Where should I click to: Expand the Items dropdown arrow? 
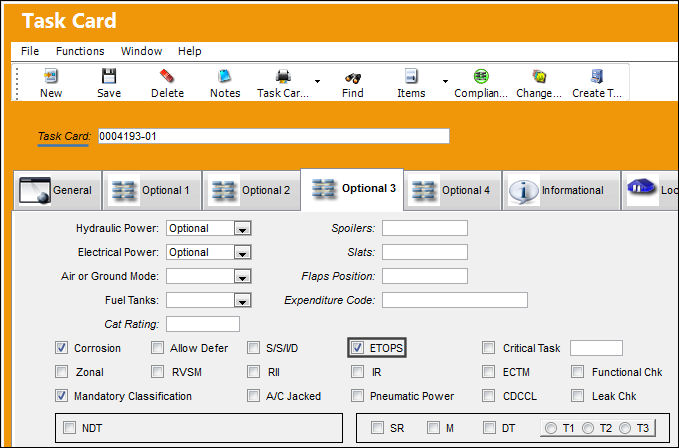tap(445, 81)
